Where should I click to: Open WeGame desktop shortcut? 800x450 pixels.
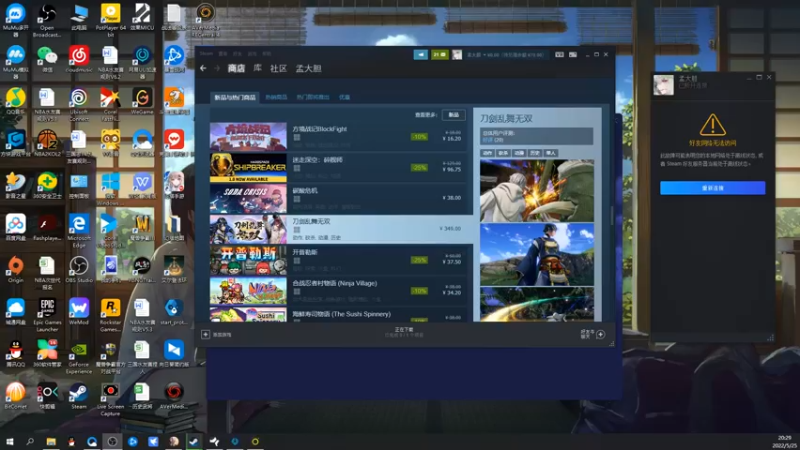(x=142, y=101)
